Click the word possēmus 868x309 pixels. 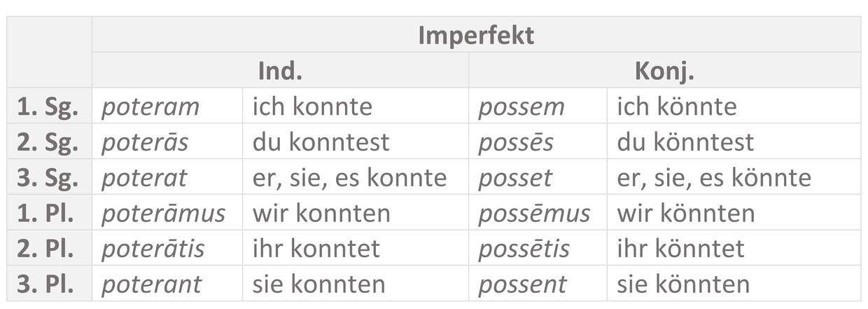534,213
